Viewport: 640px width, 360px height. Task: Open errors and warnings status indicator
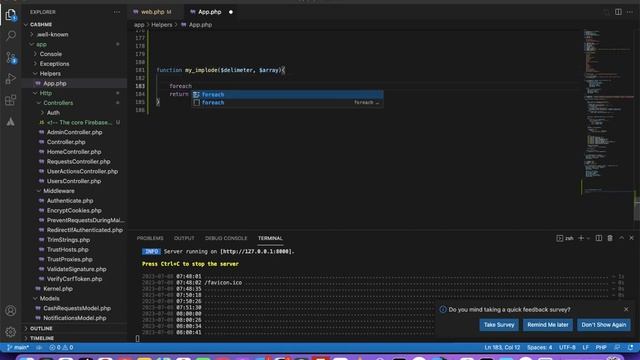pos(61,347)
